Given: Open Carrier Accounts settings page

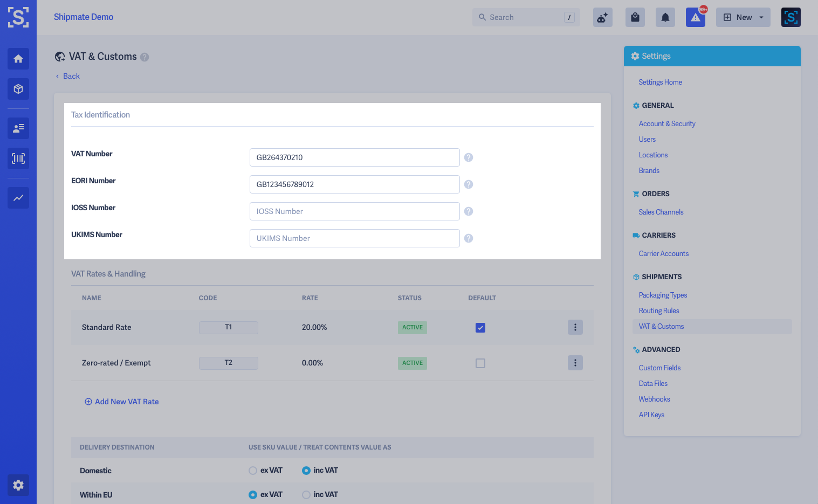Looking at the screenshot, I should 664,254.
